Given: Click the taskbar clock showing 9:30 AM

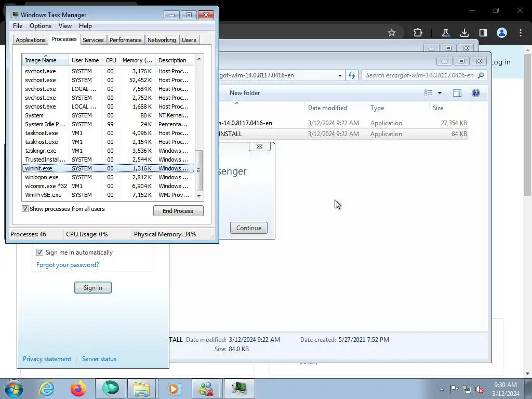Looking at the screenshot, I should [506, 389].
